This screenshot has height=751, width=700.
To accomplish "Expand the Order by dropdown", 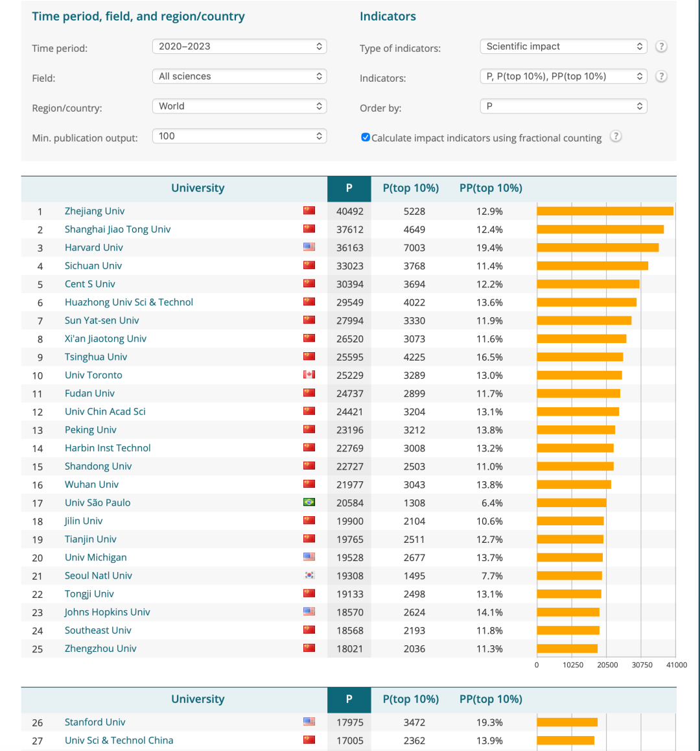I will click(563, 106).
